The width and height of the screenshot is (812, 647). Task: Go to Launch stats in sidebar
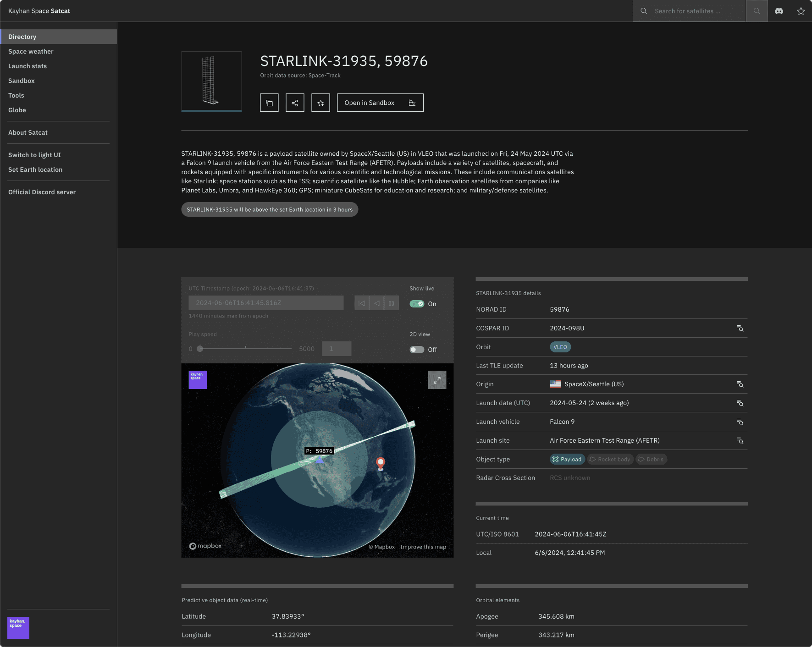[28, 66]
